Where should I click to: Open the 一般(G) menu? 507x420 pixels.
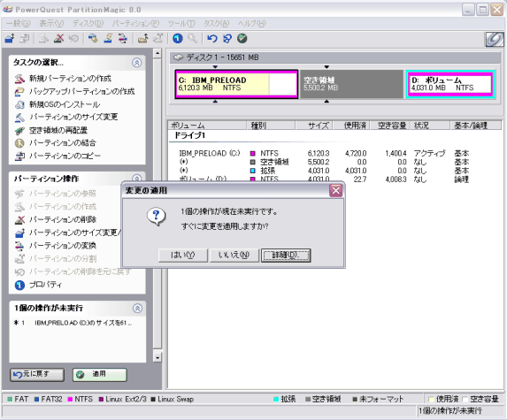(x=18, y=23)
